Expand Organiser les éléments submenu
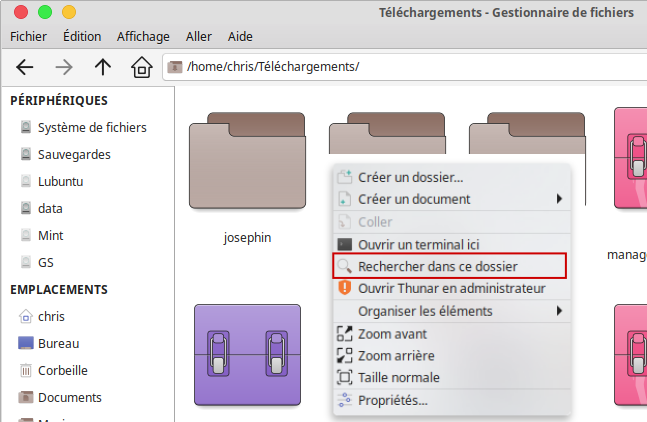 point(452,311)
